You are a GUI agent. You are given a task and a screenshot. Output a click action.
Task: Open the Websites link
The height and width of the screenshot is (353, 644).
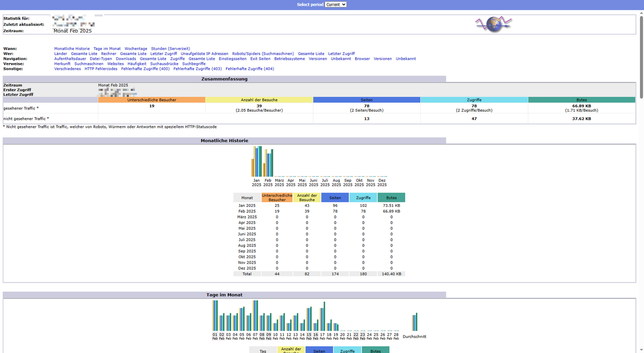click(115, 64)
